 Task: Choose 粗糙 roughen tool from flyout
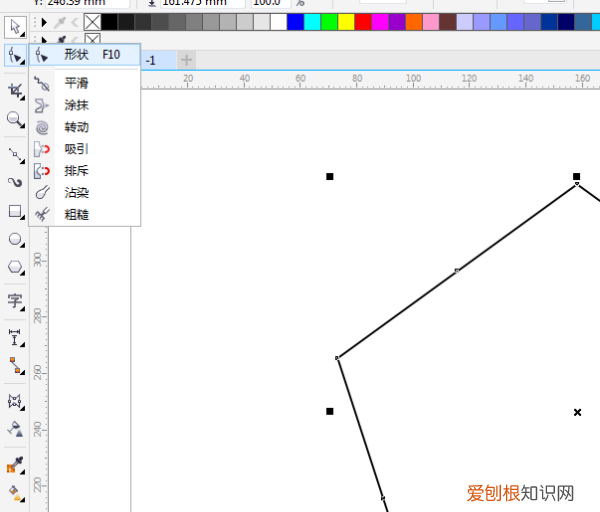(76, 214)
